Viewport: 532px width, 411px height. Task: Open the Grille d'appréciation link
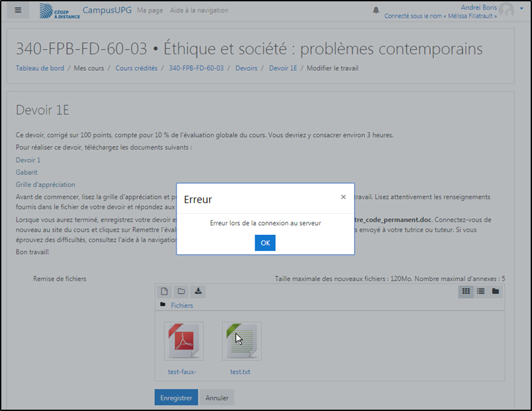point(46,185)
